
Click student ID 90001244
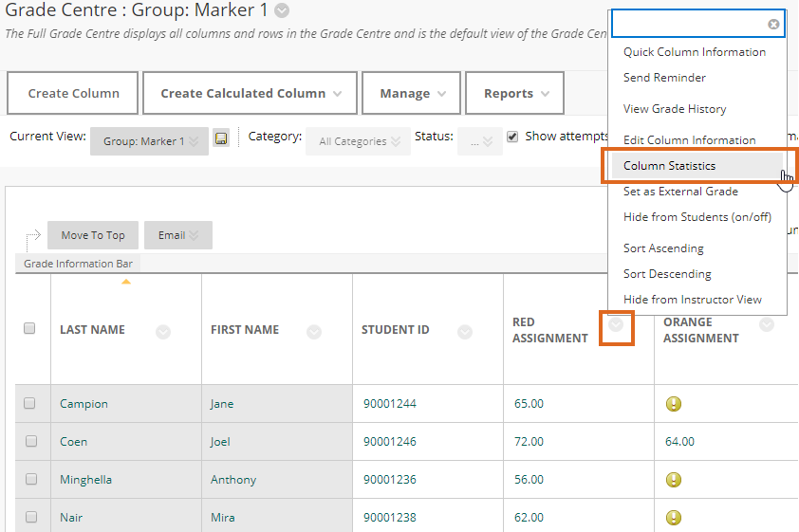(390, 404)
